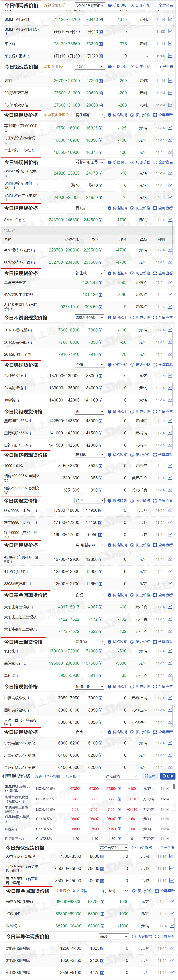Click the info icon beside 40%锡精矿(云南)
This screenshot has height=980, width=178.
tap(35, 250)
